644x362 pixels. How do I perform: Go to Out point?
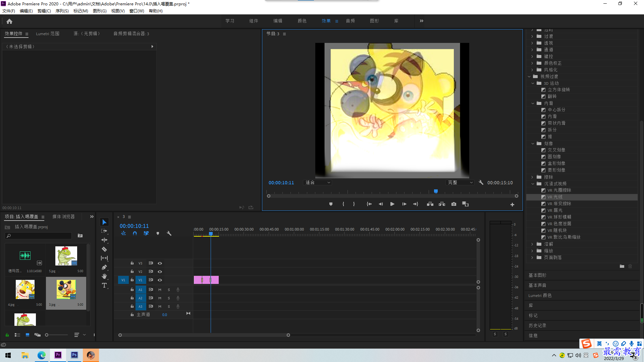point(416,204)
